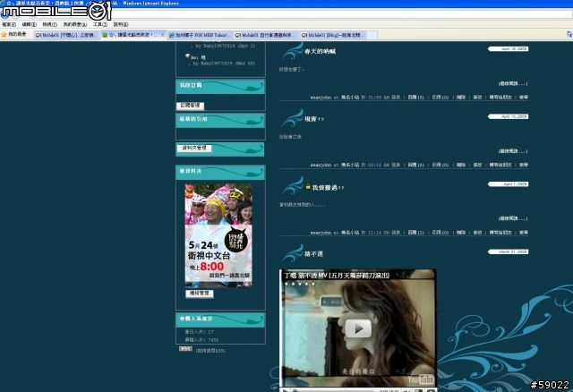Switch to the first Mobile01 tab
The width and height of the screenshot is (573, 392).
[67, 35]
